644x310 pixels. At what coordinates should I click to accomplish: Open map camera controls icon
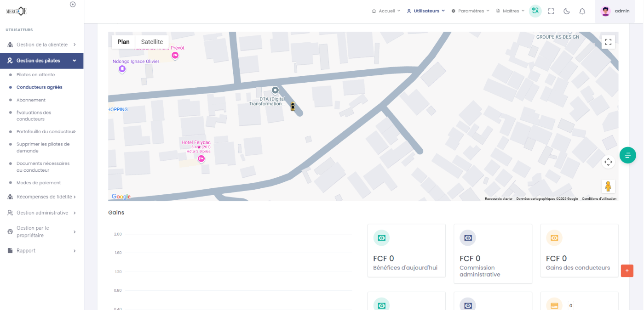point(608,162)
